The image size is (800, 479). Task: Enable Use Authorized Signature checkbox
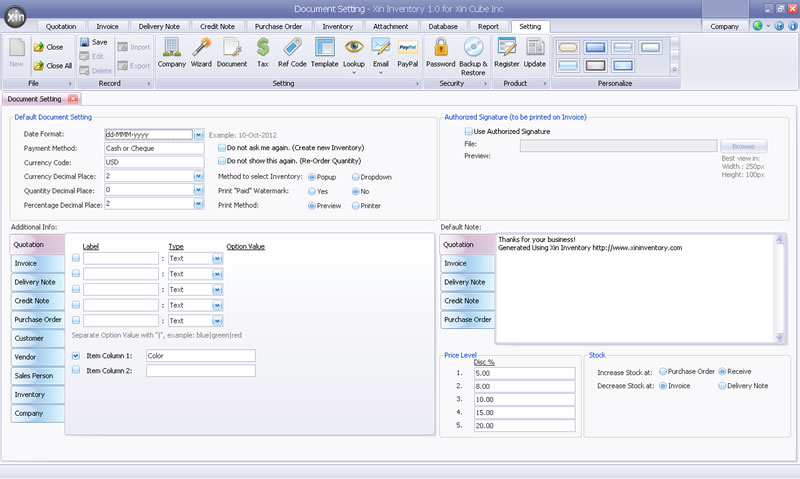[468, 132]
